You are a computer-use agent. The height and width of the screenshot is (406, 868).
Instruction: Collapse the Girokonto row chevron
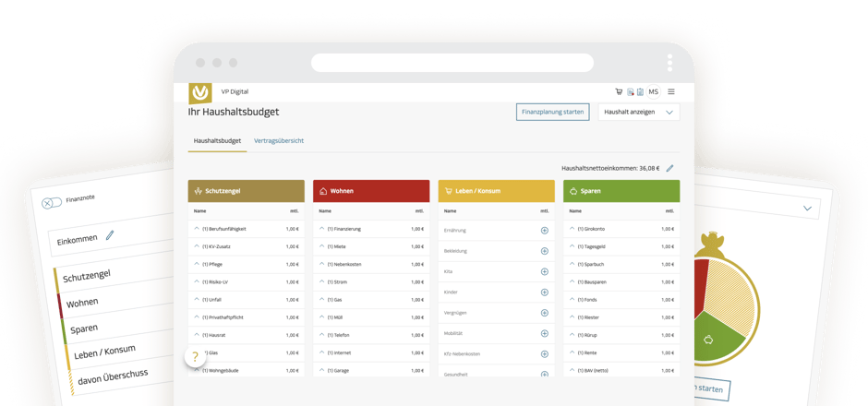[x=572, y=229]
